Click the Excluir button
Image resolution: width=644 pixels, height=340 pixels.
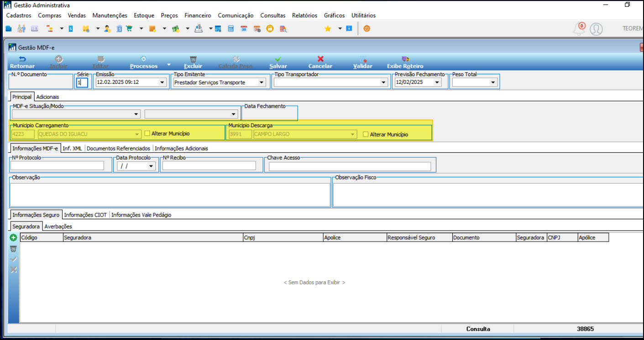[193, 62]
